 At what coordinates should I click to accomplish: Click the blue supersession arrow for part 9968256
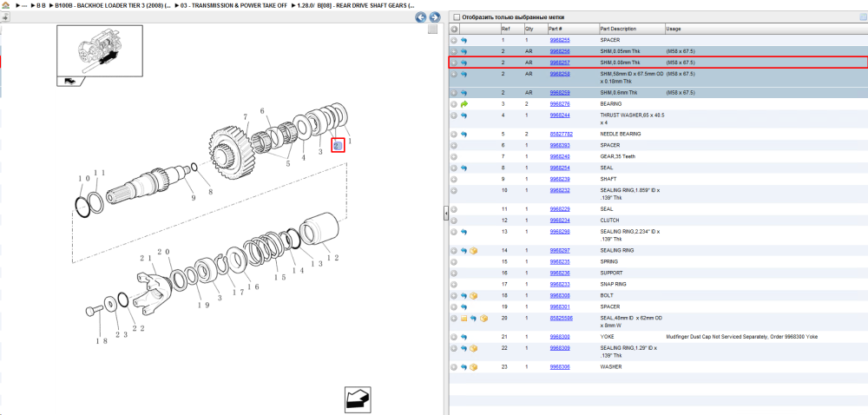pyautogui.click(x=464, y=51)
